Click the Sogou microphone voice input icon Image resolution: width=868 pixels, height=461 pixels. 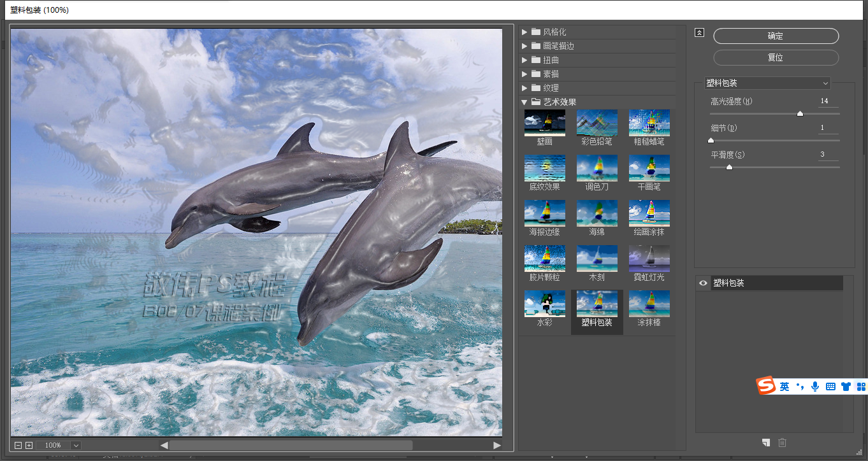click(x=815, y=387)
